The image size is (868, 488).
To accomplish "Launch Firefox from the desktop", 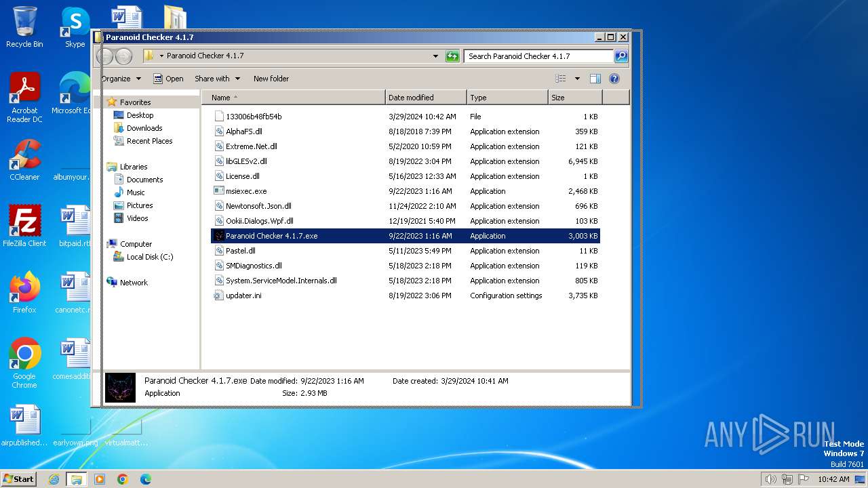I will pos(24,292).
